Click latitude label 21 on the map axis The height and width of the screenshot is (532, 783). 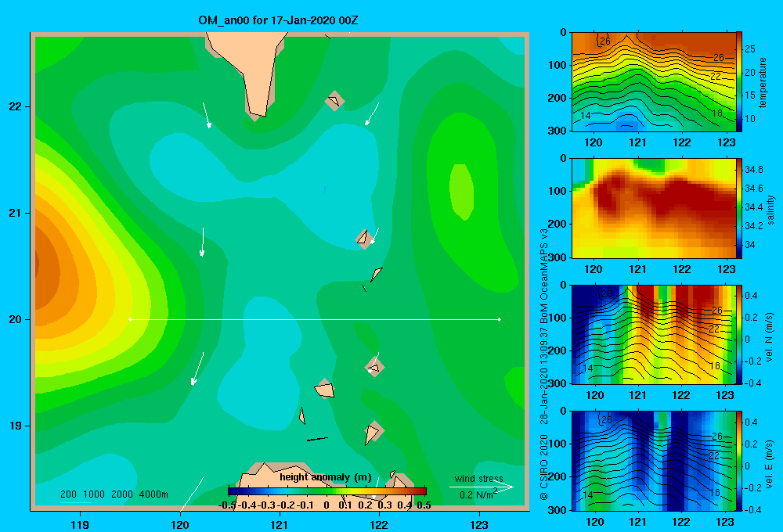point(16,213)
